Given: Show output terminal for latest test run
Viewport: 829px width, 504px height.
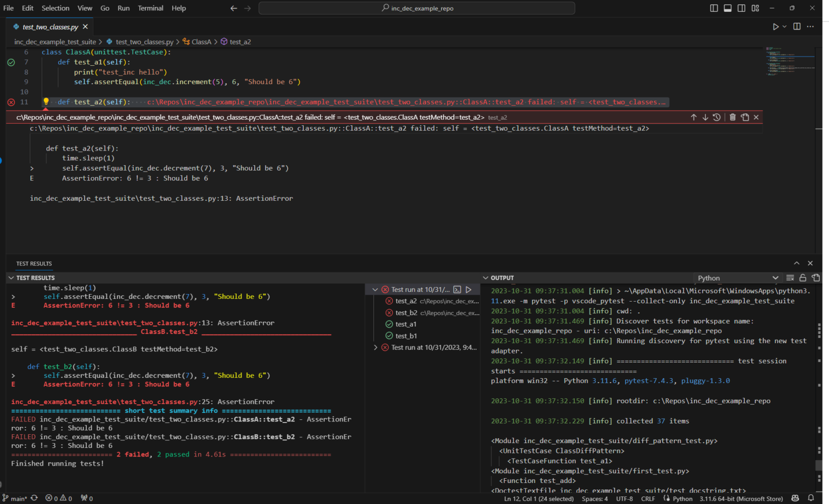Looking at the screenshot, I should (x=457, y=290).
